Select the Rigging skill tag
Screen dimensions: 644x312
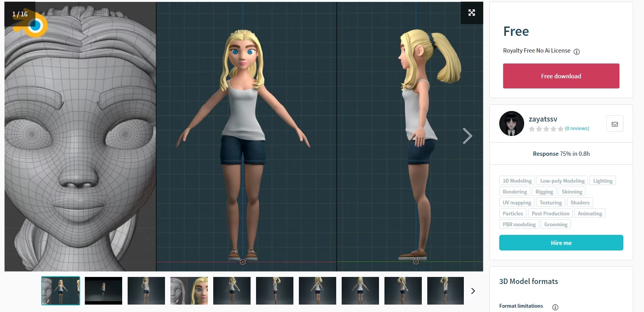544,192
